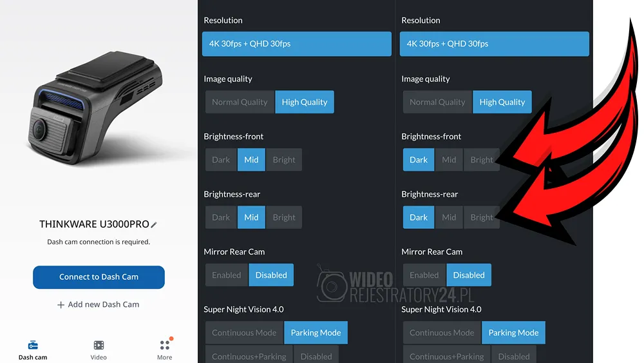Click Connect to Dash Cam button
Screen dimensions: 644x363
(99, 277)
